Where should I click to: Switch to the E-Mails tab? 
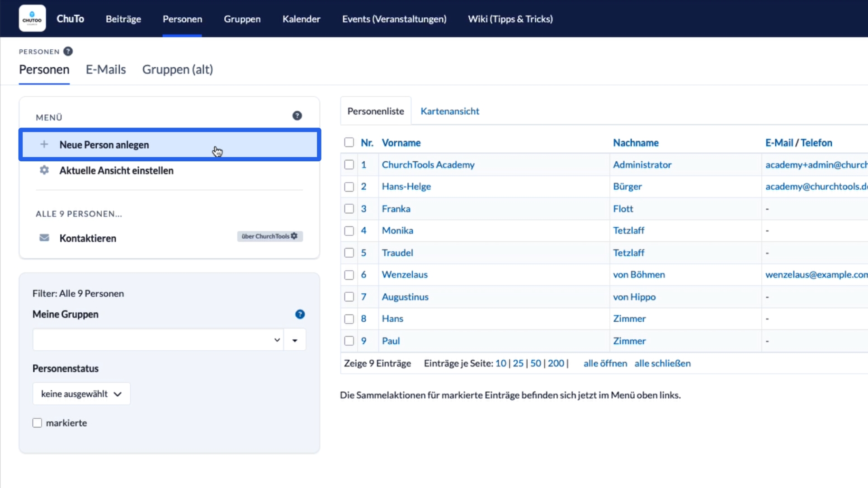[x=106, y=70]
